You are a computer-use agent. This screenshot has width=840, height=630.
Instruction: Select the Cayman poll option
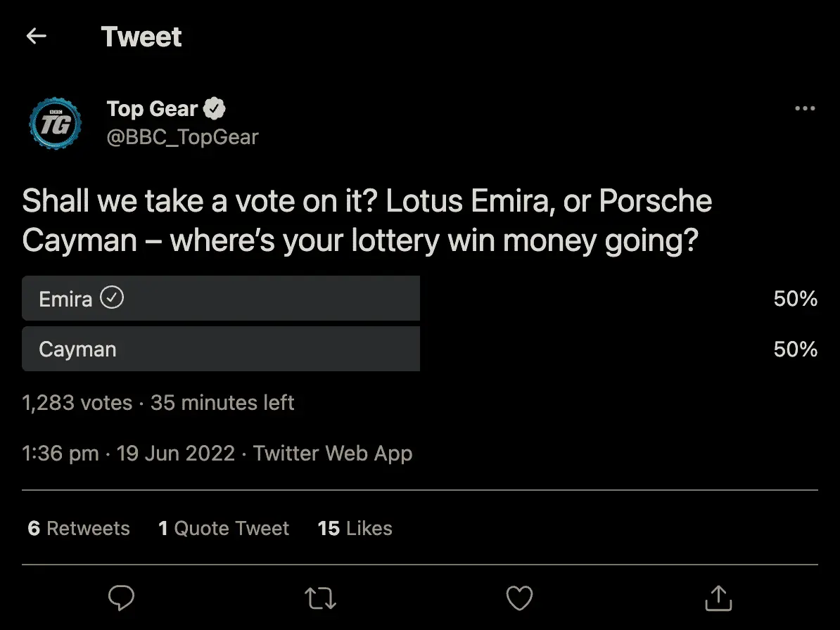[221, 349]
